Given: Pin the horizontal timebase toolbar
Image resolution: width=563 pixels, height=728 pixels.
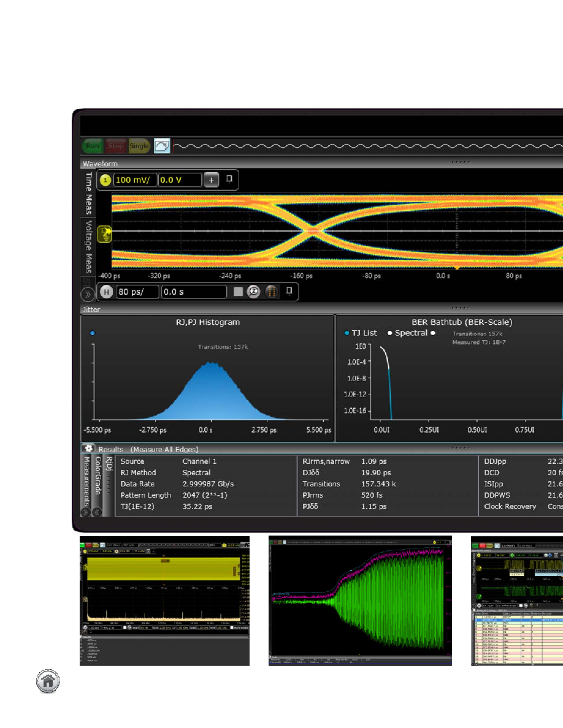Looking at the screenshot, I should 289,291.
